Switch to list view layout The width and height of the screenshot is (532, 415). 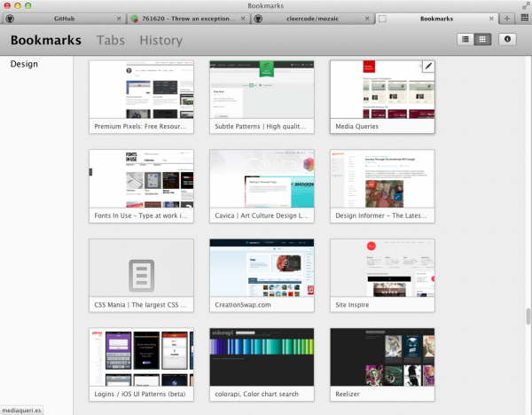point(465,39)
